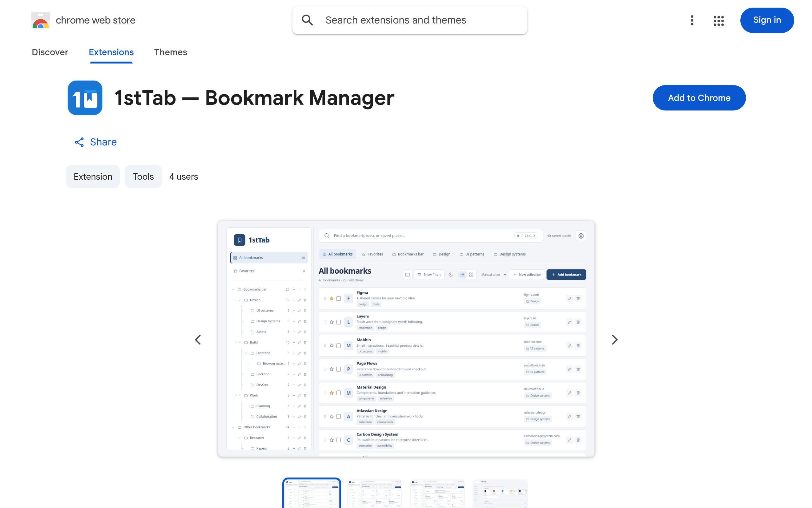Click the Chrome Web Store rainbow logo

pos(41,21)
